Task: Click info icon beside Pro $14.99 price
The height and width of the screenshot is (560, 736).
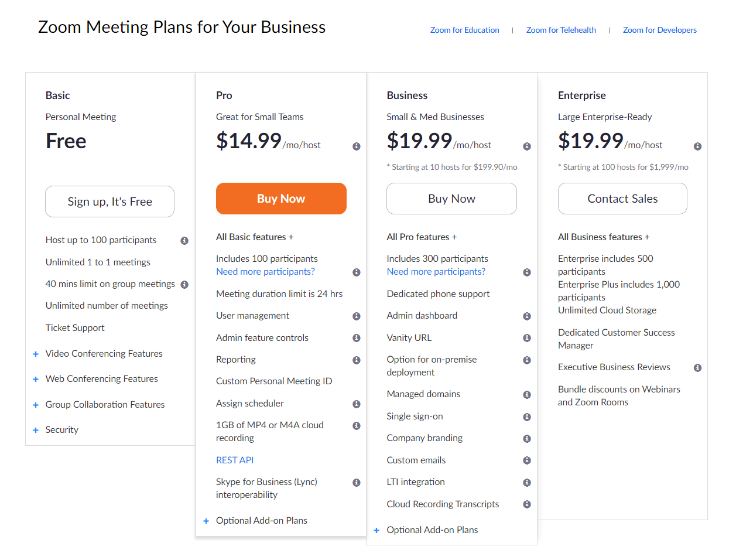Action: (x=356, y=146)
